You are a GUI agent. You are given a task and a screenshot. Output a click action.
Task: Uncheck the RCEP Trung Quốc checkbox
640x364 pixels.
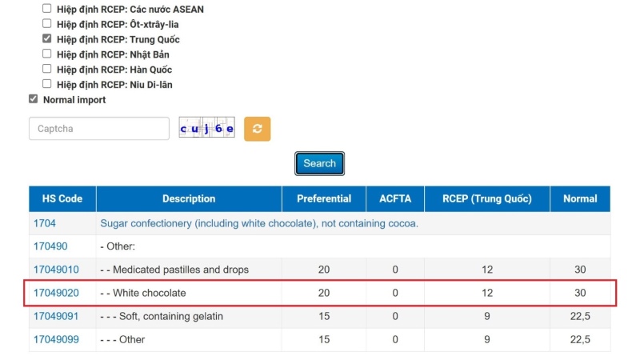46,39
